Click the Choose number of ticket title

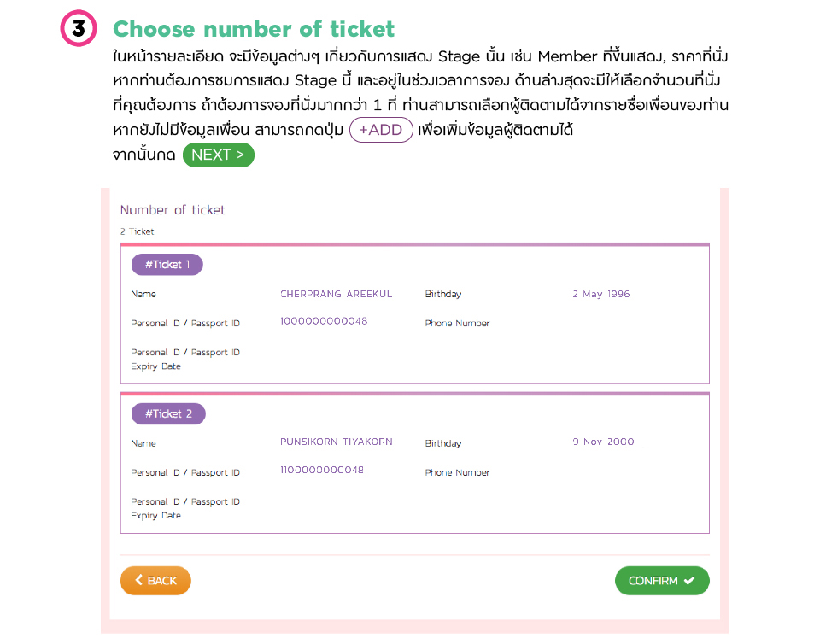254,29
